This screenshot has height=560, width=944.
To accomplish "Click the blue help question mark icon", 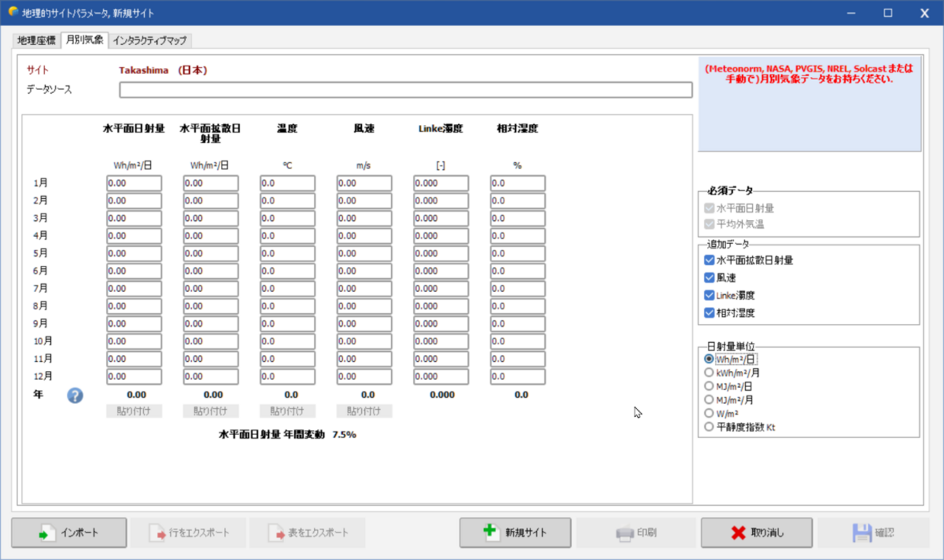I will tap(75, 395).
